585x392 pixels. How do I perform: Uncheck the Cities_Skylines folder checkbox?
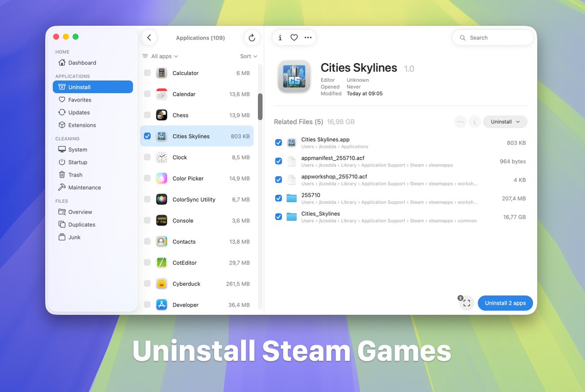pos(278,217)
